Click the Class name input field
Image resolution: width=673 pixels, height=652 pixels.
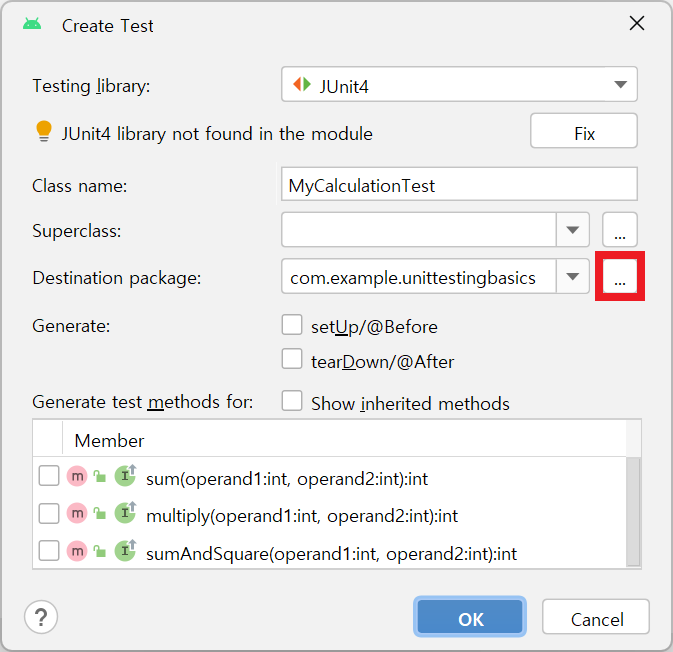[459, 184]
